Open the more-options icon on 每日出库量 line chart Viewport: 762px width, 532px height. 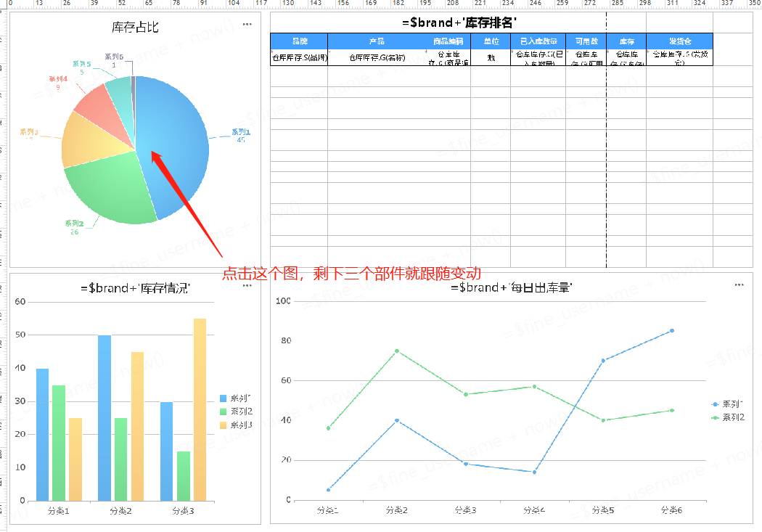740,285
